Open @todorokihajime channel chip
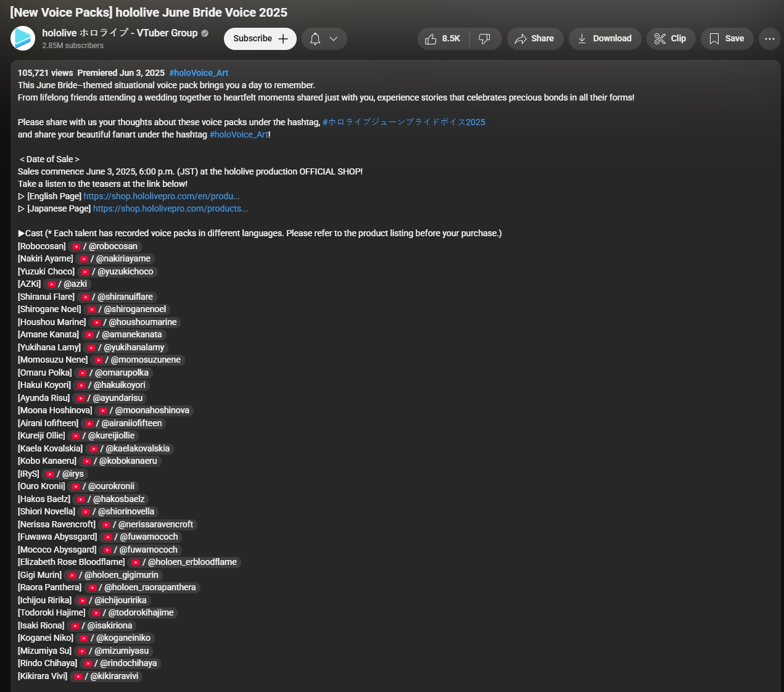This screenshot has height=692, width=784. pyautogui.click(x=133, y=612)
